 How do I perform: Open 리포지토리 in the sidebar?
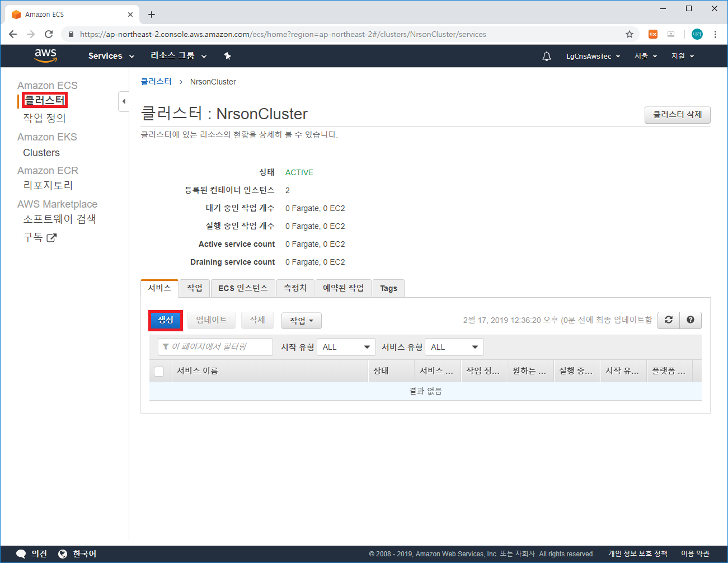coord(48,185)
